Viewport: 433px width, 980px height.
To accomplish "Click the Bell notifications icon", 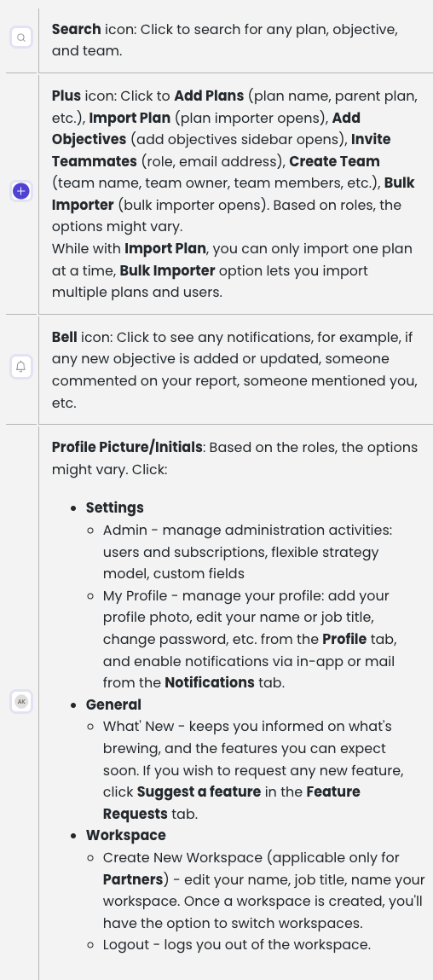I will coord(21,367).
